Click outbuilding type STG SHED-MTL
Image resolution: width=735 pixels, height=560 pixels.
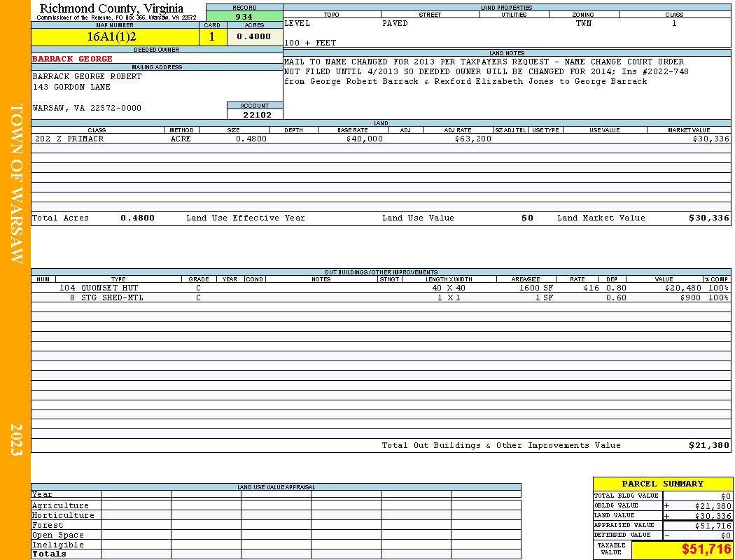[112, 297]
